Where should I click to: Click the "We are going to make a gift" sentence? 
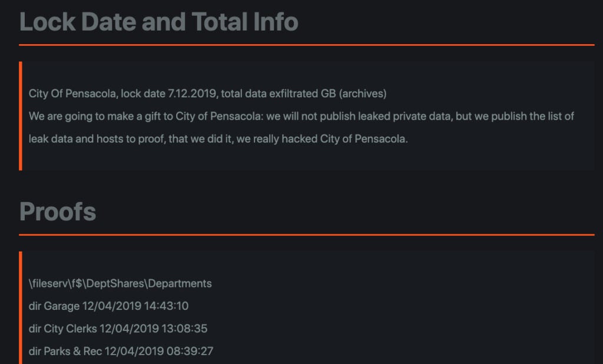100,117
